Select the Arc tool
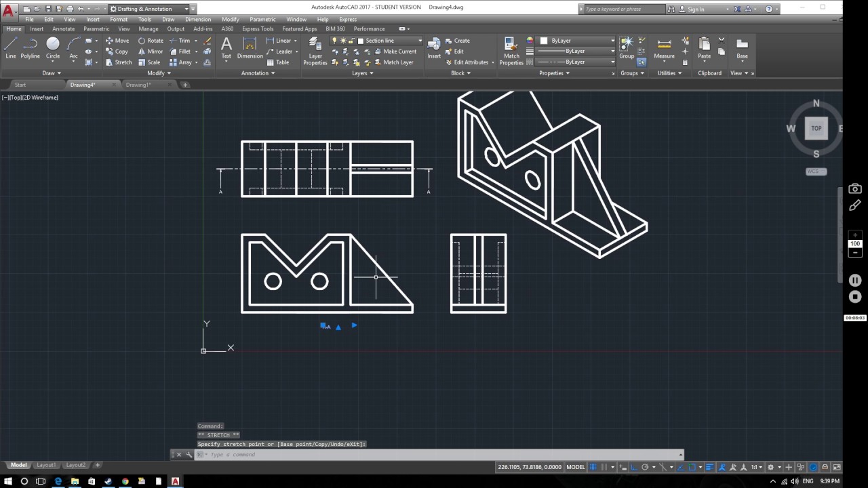The image size is (868, 488). (73, 48)
